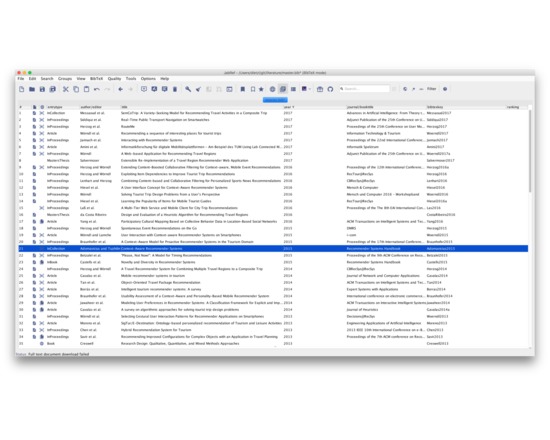
Task: Click the New entry icon
Action: [x=144, y=89]
